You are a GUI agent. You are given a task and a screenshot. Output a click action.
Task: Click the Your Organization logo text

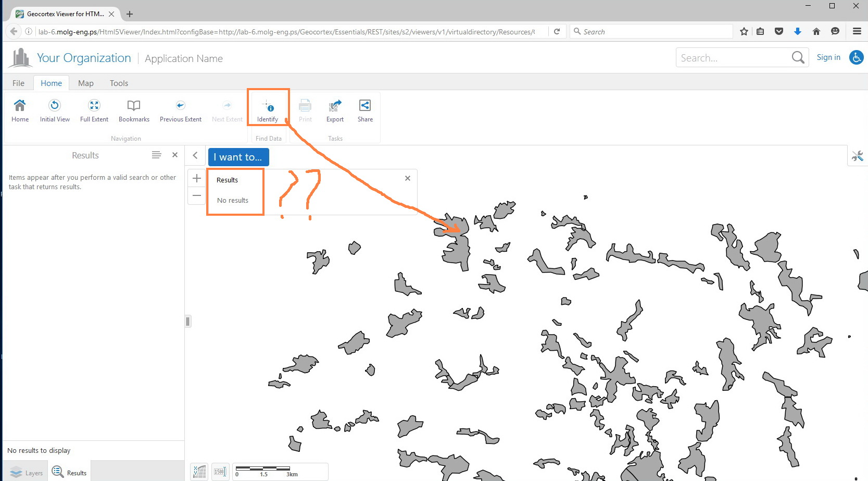[x=84, y=58]
